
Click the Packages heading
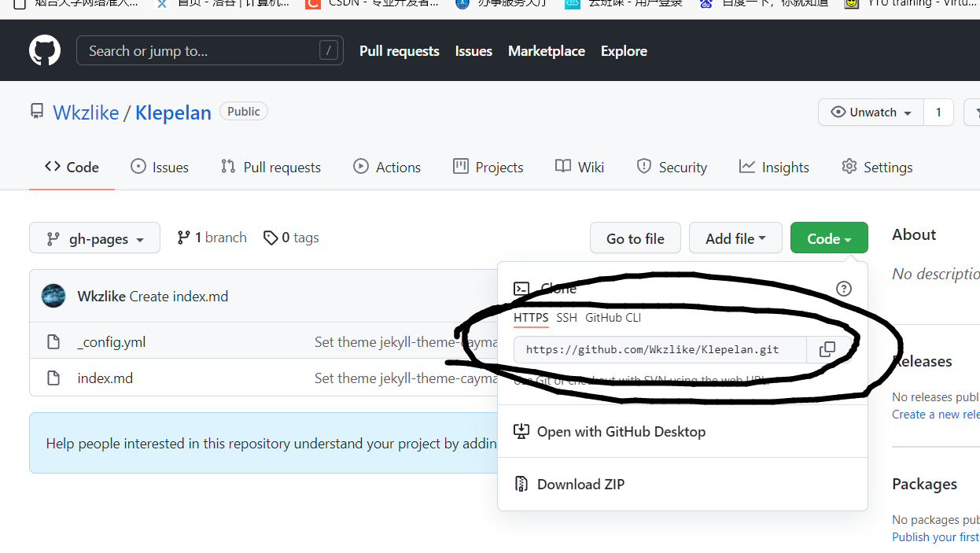924,484
